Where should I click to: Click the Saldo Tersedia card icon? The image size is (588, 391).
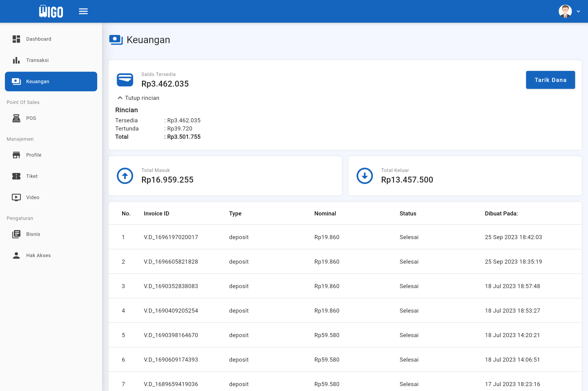pos(125,80)
